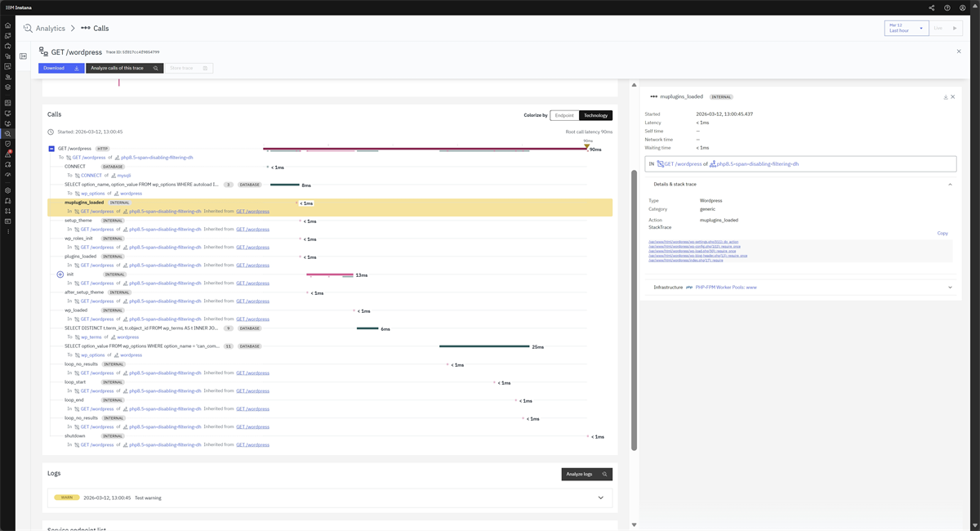Open Events icon with red badge

pyautogui.click(x=7, y=154)
